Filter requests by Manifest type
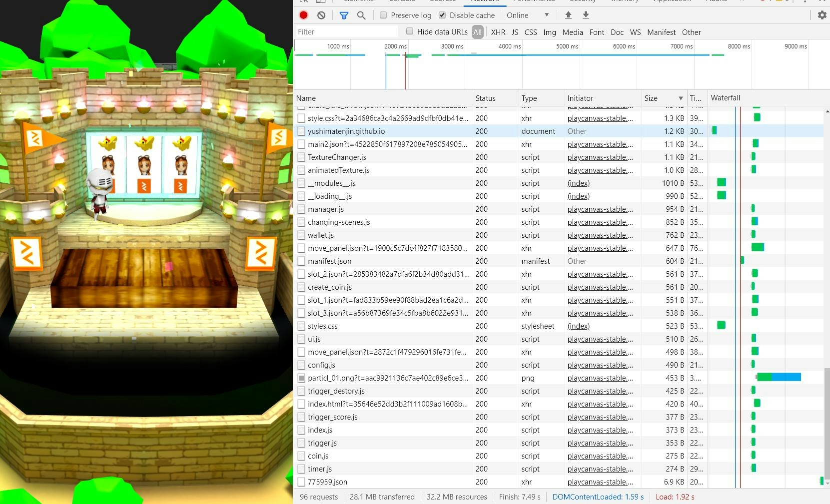 (661, 32)
